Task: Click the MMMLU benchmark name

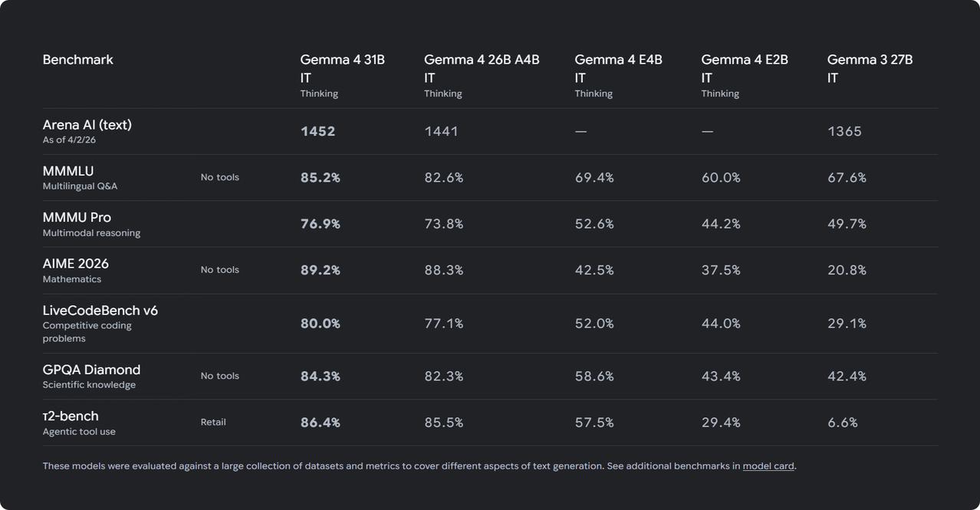Action: click(68, 171)
